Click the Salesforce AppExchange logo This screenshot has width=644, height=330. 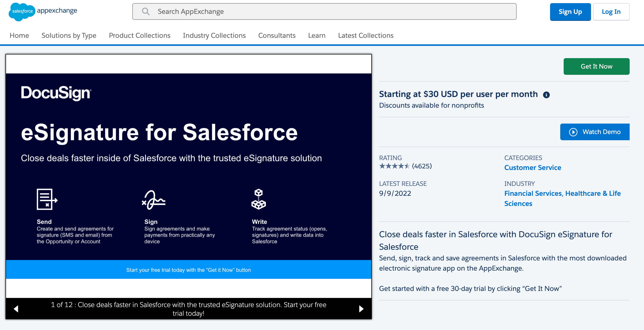click(43, 11)
